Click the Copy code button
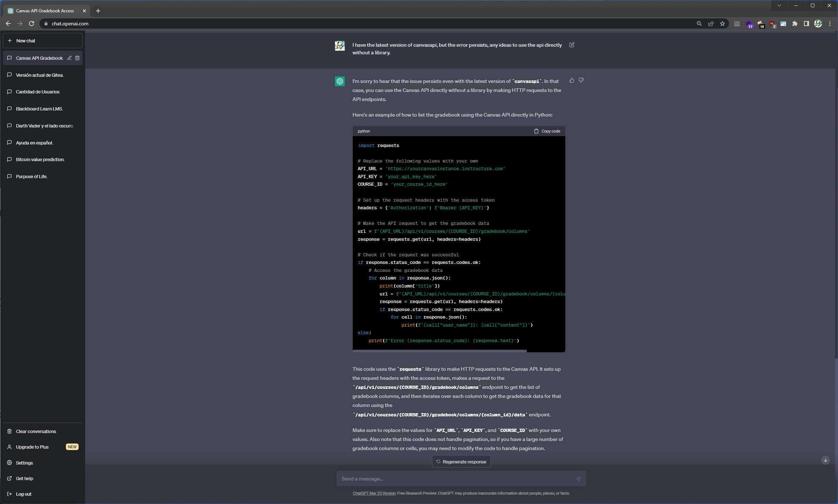 click(x=547, y=131)
